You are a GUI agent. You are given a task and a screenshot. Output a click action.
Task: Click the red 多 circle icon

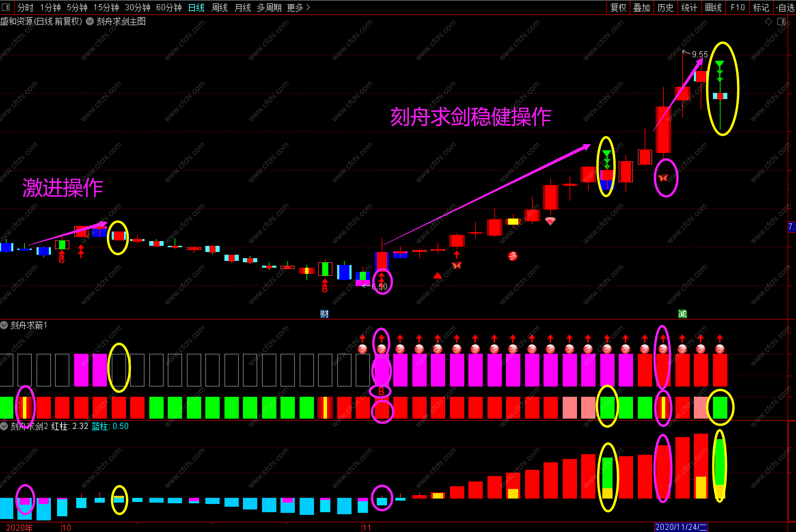[513, 256]
